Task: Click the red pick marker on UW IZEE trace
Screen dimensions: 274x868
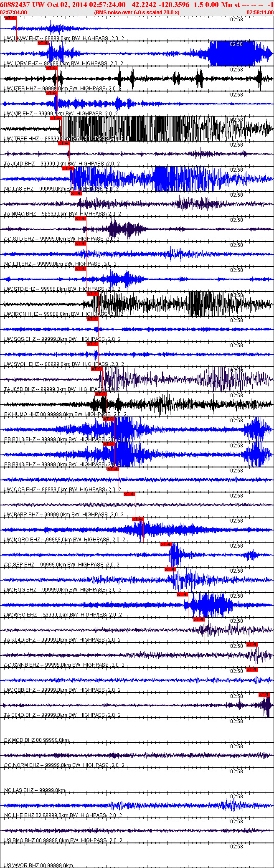Action: [51, 68]
